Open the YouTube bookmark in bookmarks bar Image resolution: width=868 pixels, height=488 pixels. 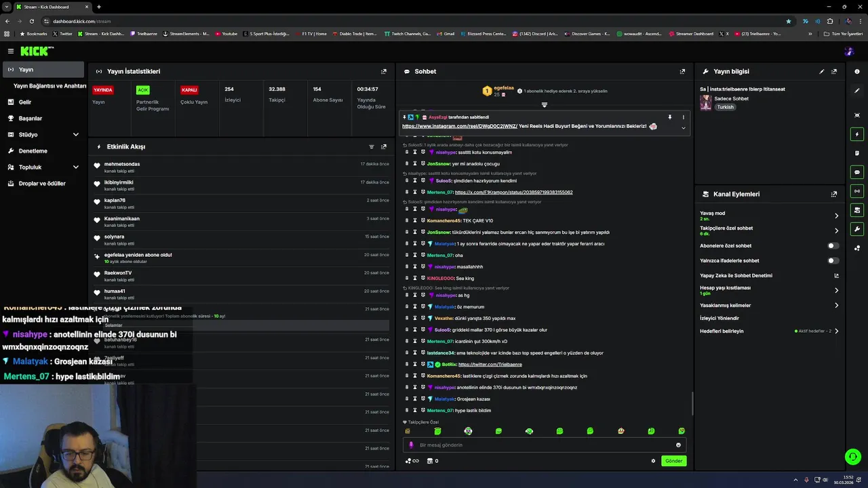[226, 34]
